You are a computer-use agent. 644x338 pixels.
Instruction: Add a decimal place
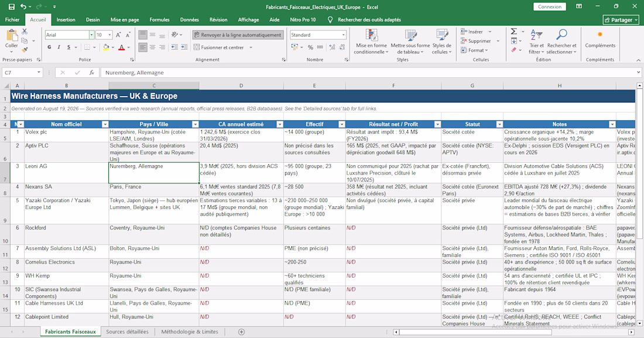coord(333,47)
